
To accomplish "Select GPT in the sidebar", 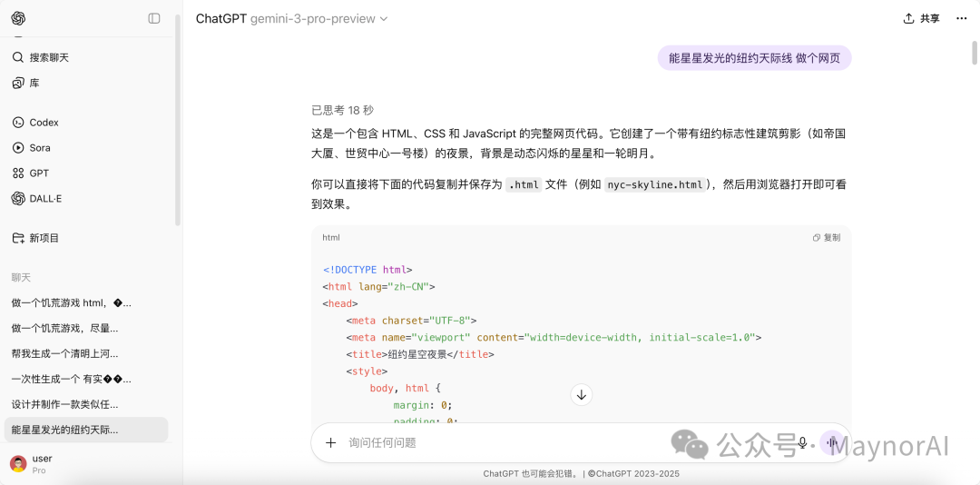I will (85, 173).
